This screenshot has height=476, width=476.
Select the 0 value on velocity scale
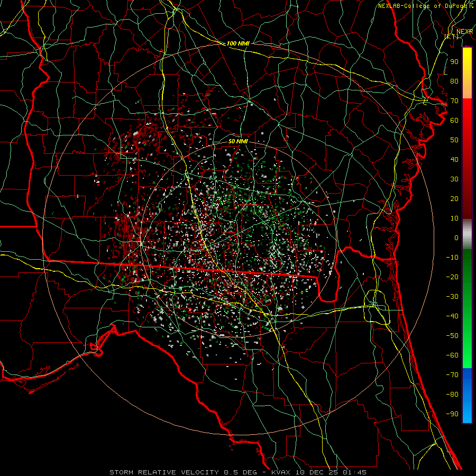point(456,237)
